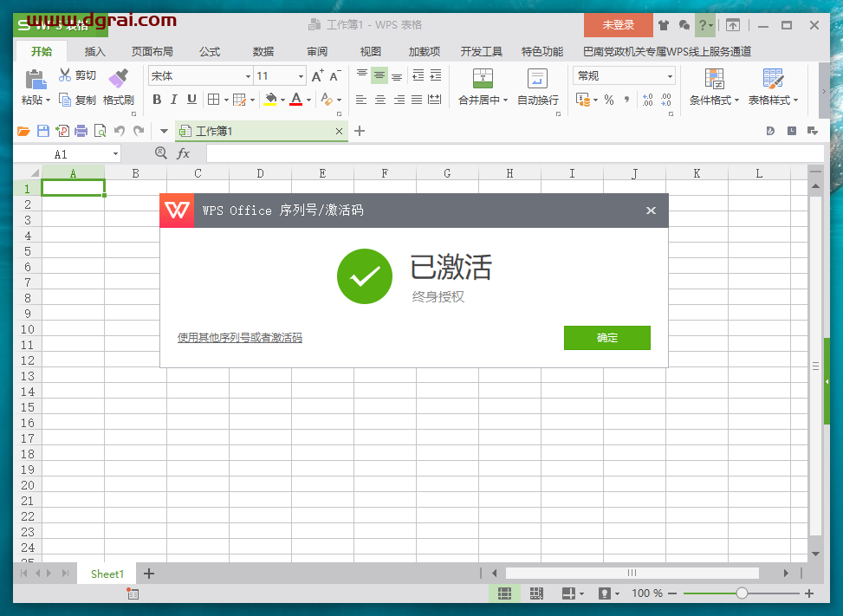
Task: Click the 确定 button in activation dialog
Action: [x=606, y=338]
